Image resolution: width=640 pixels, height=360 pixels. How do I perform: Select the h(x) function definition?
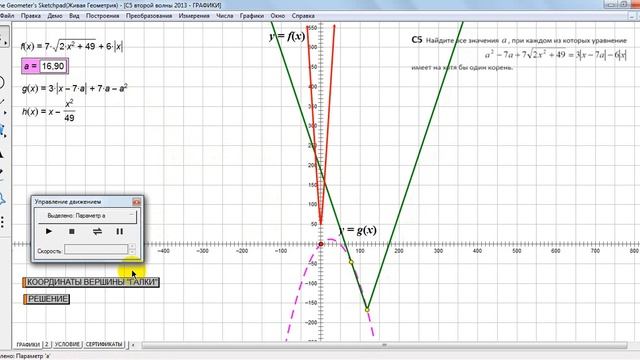[x=48, y=111]
